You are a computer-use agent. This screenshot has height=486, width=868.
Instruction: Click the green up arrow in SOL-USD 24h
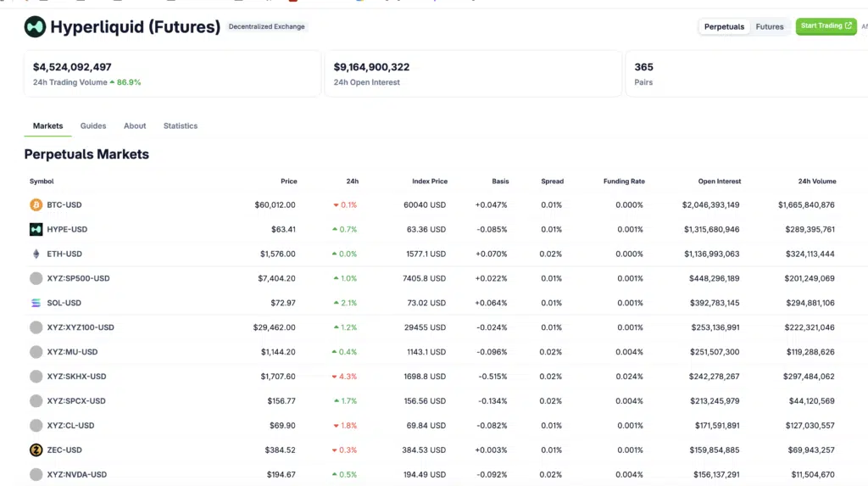tap(336, 303)
